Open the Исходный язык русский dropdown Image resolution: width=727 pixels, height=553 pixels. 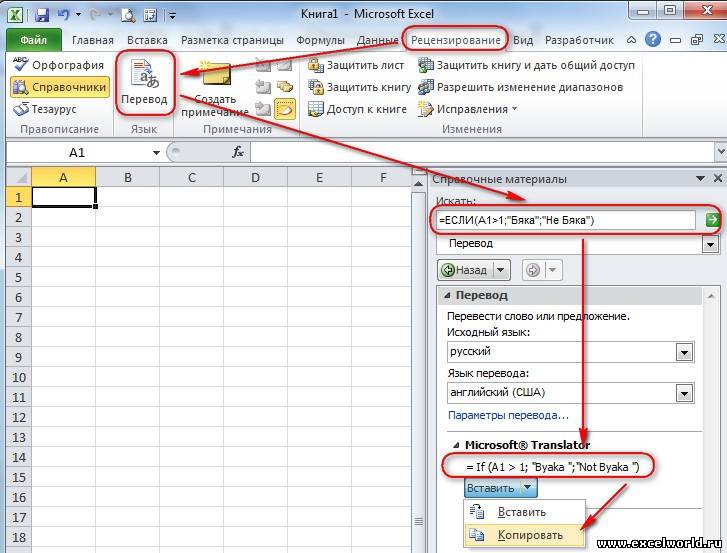684,352
